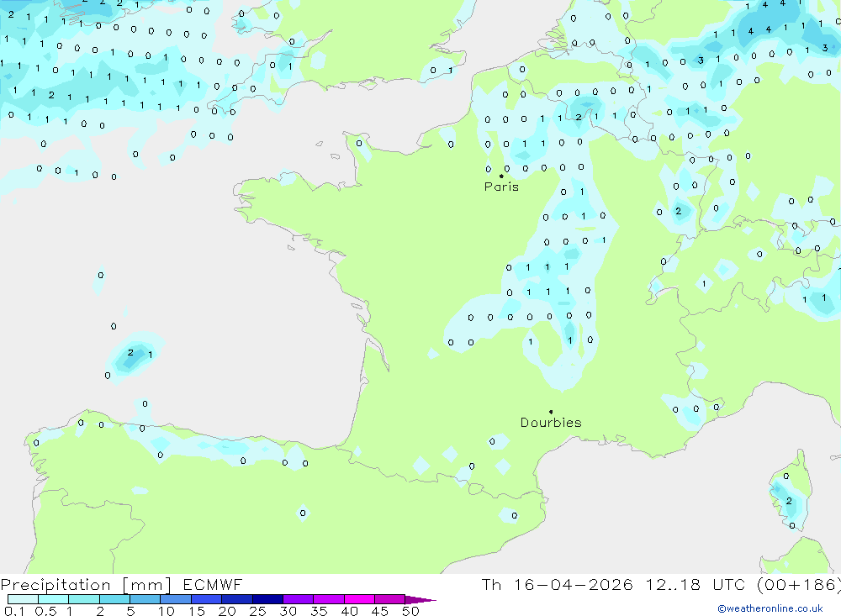Viewport: 841px width, 616px height.
Task: Click legend value label 0.5
Action: tap(45, 611)
